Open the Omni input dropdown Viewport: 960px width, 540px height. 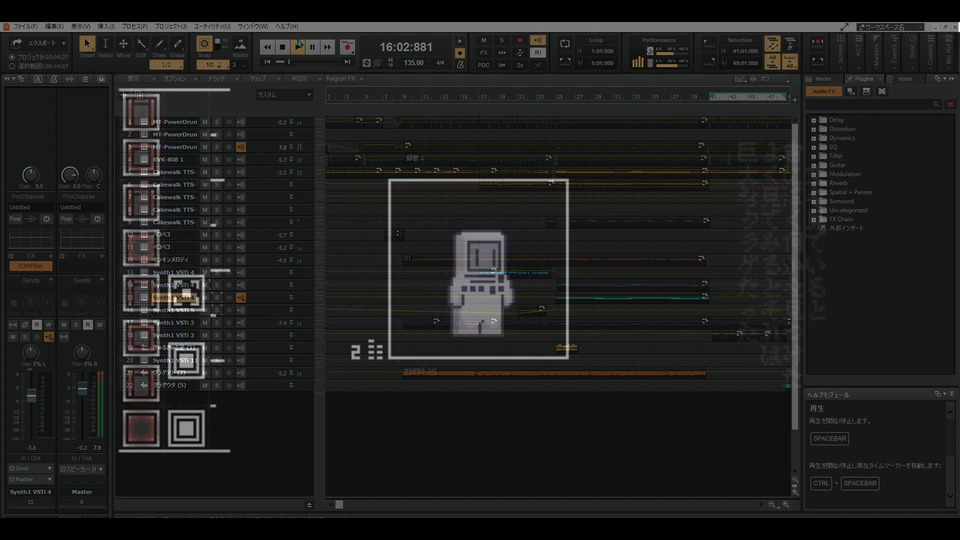(x=31, y=468)
